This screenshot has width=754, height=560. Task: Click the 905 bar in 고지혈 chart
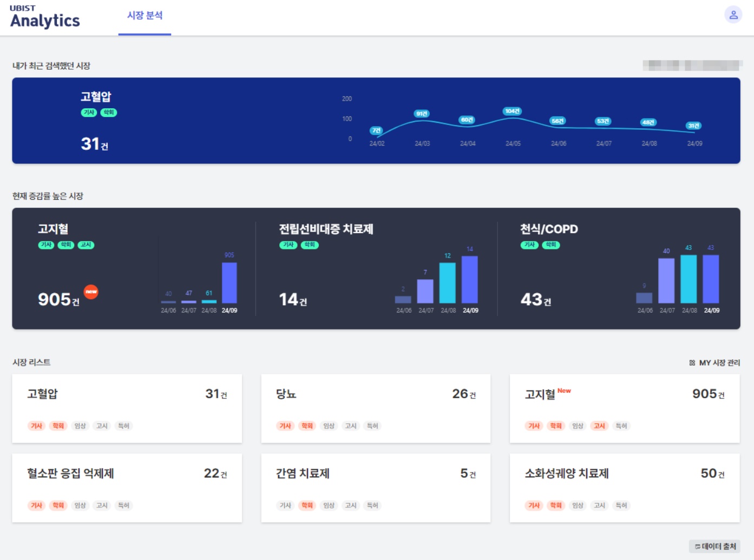230,282
